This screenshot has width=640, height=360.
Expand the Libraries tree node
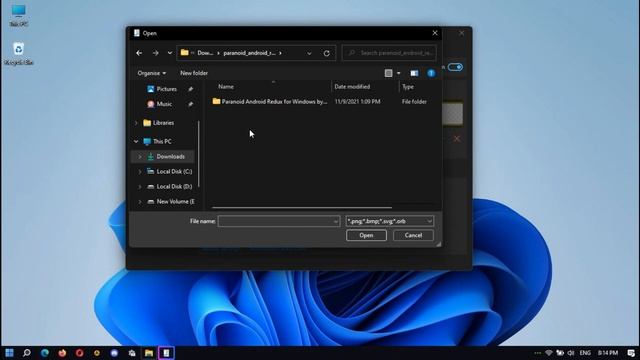pos(136,123)
